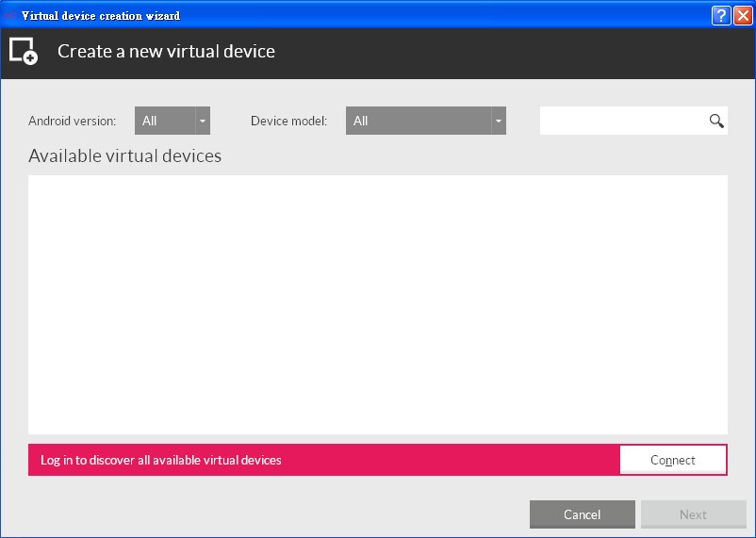
Task: Click the Device model dropdown arrow
Action: point(498,121)
